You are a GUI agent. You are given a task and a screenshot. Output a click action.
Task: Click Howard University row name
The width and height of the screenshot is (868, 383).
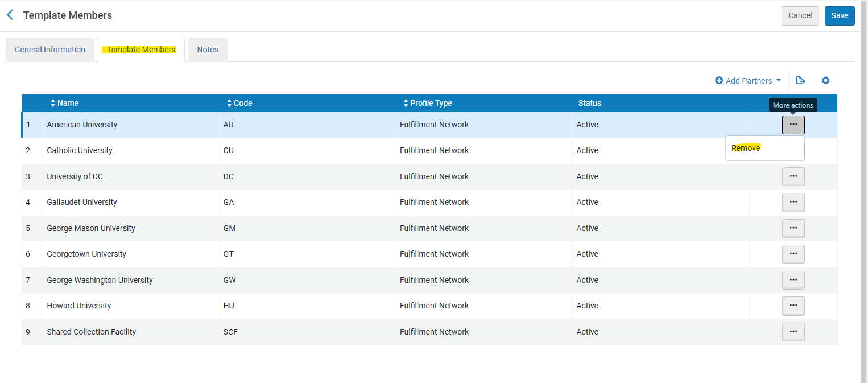[79, 306]
